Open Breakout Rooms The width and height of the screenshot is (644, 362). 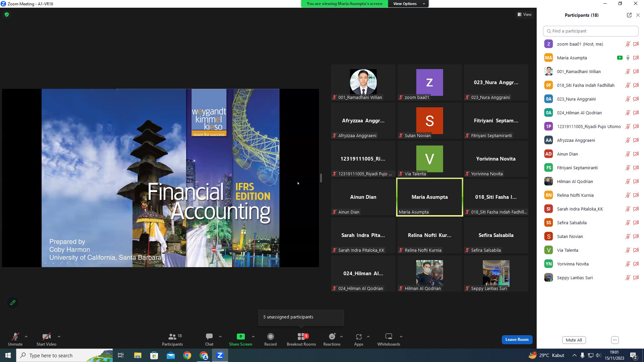(x=301, y=339)
